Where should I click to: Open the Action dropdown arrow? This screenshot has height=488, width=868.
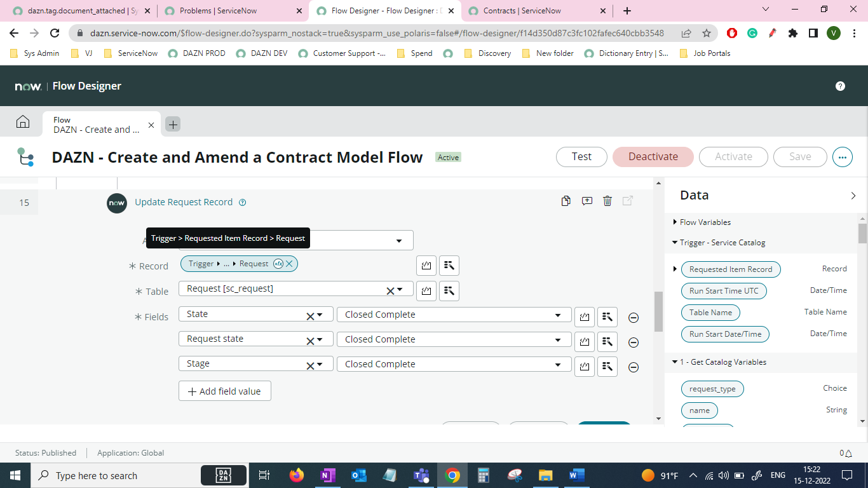[399, 241]
